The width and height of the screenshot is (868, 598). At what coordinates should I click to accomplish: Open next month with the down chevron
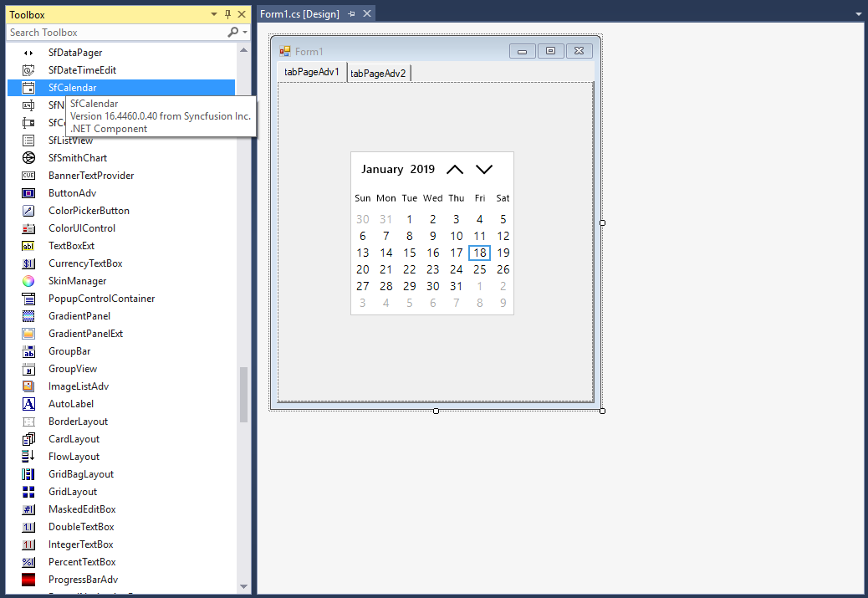pos(484,169)
